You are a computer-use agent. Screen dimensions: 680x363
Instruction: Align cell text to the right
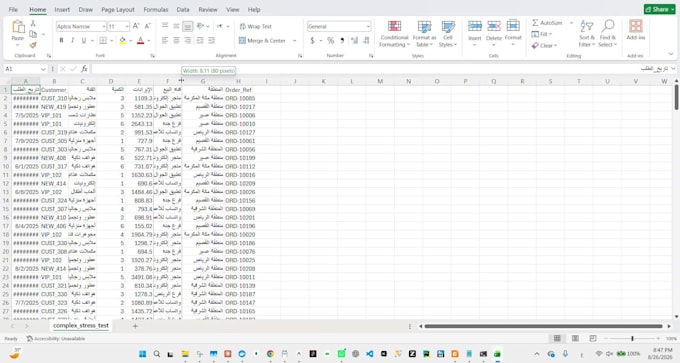(187, 40)
